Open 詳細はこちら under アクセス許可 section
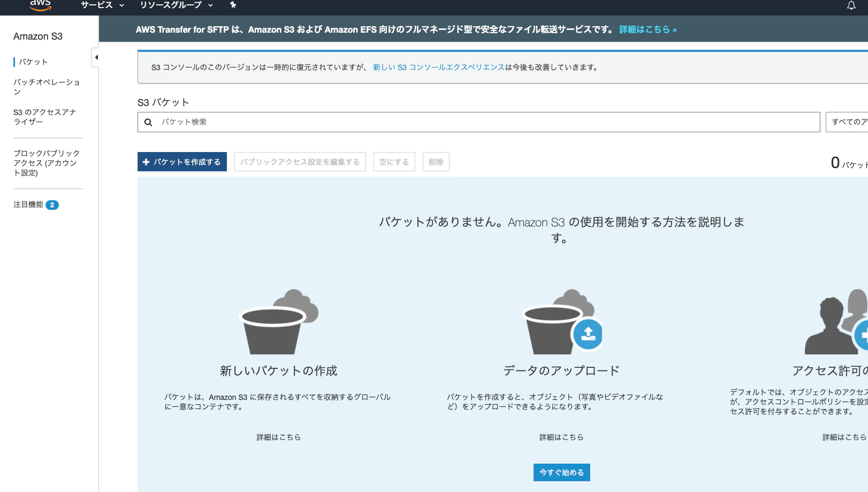 (844, 437)
